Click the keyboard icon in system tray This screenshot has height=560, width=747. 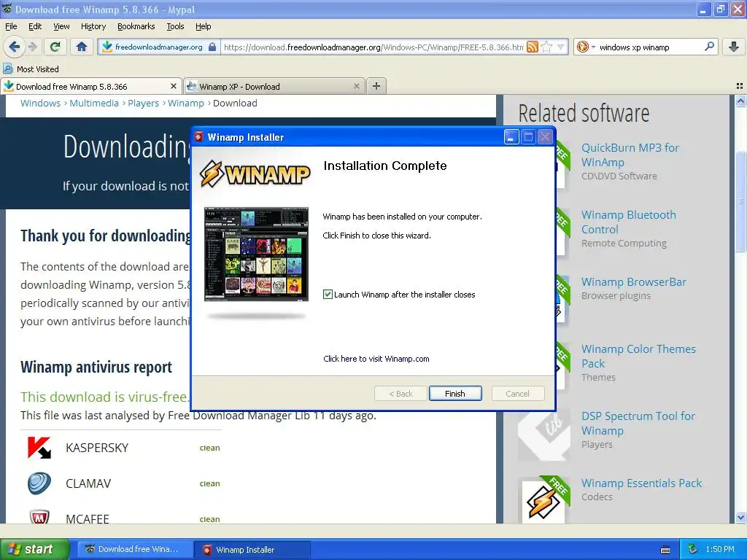coord(665,550)
